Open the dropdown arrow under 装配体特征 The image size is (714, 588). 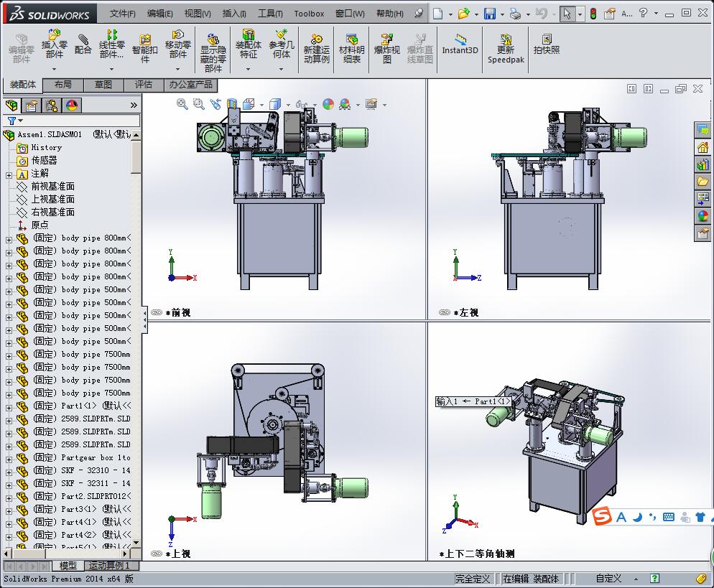coord(248,70)
